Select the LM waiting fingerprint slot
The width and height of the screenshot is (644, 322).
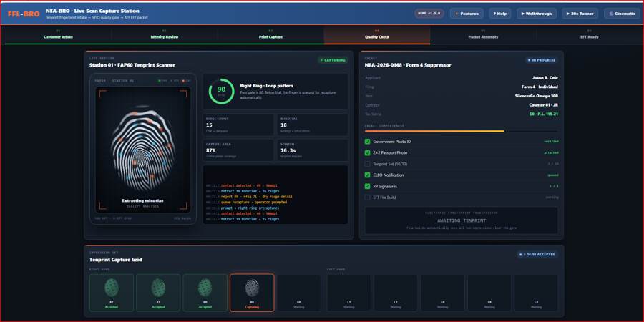pyautogui.click(x=442, y=293)
